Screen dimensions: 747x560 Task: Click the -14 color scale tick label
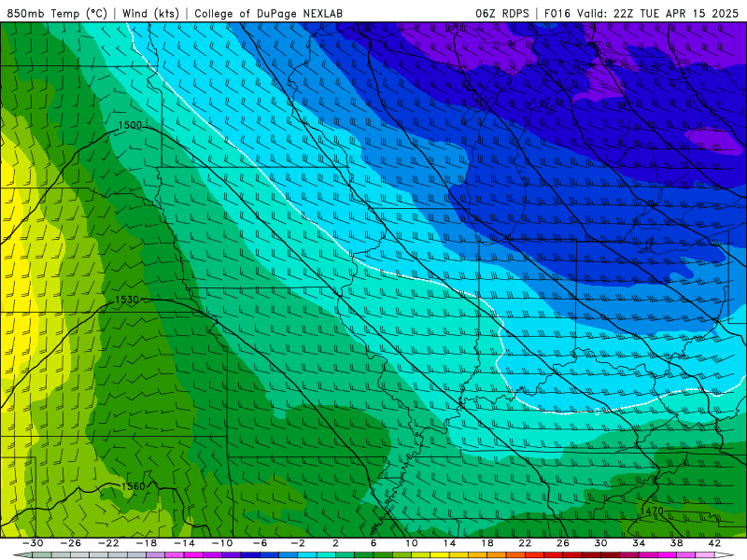coord(184,543)
